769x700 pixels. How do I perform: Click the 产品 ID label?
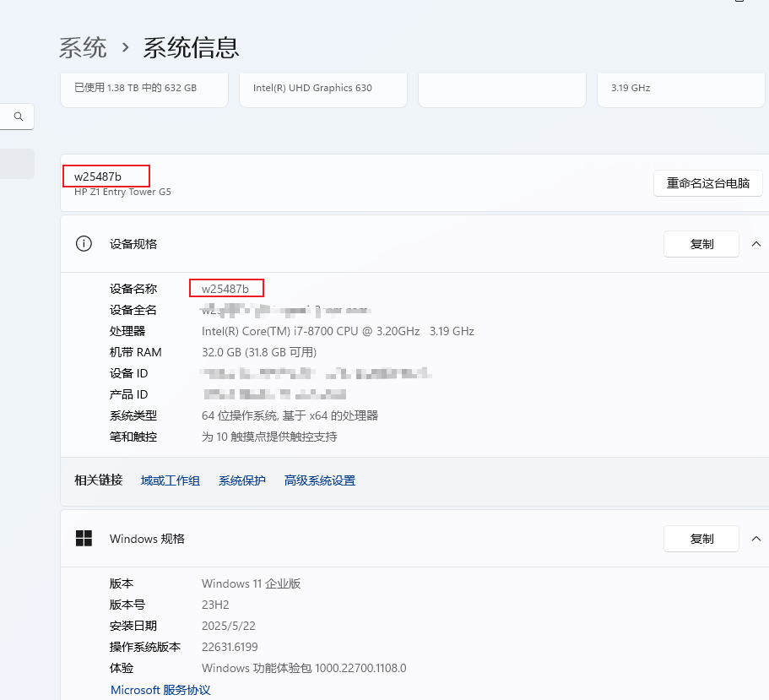coord(128,394)
